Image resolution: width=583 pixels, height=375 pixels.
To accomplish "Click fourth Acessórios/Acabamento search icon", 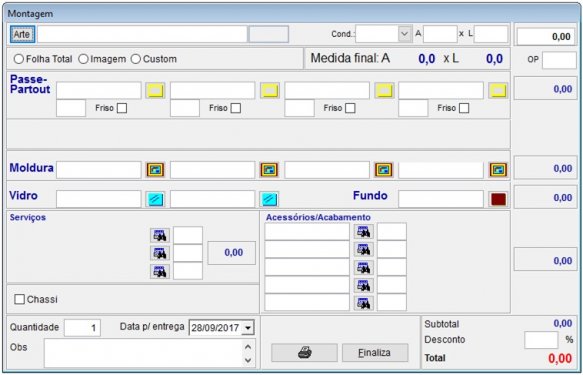I will coord(364,285).
